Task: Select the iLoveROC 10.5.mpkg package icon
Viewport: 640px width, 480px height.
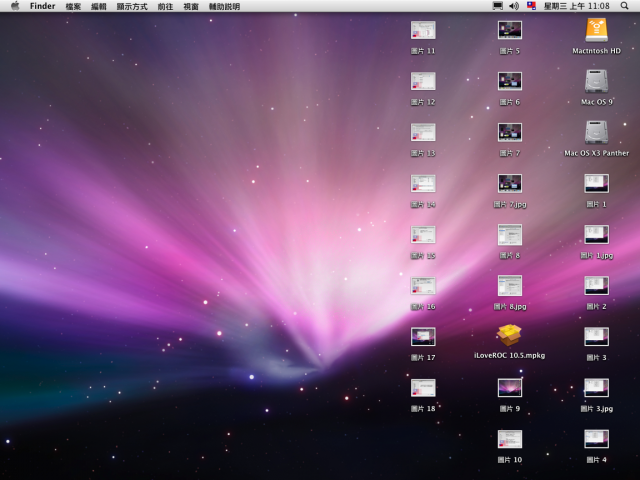Action: tap(509, 335)
